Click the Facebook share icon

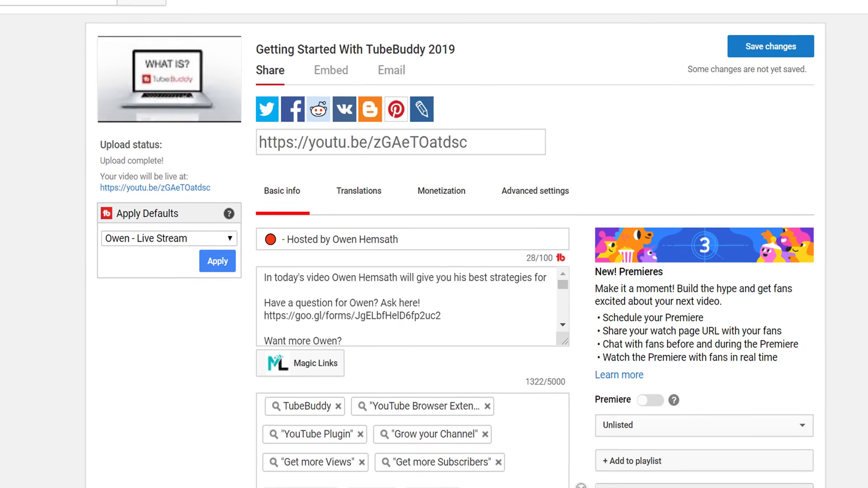292,108
